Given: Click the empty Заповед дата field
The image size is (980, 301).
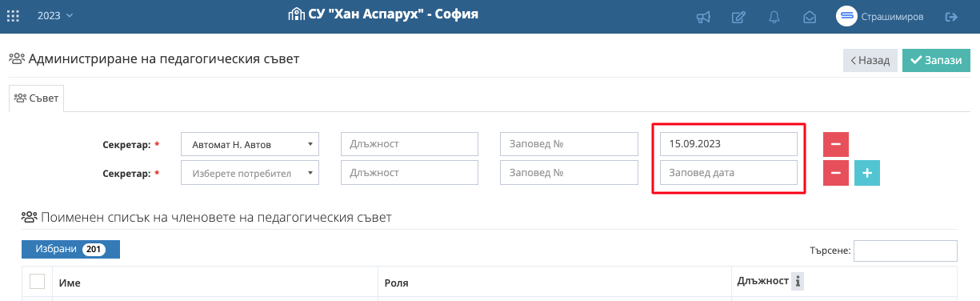Looking at the screenshot, I should pyautogui.click(x=729, y=173).
